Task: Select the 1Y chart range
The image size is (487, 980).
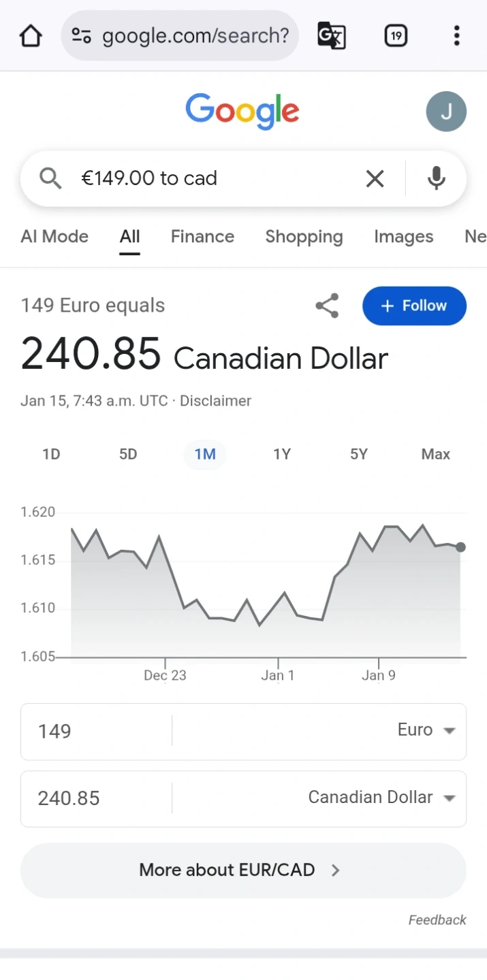Action: point(282,455)
